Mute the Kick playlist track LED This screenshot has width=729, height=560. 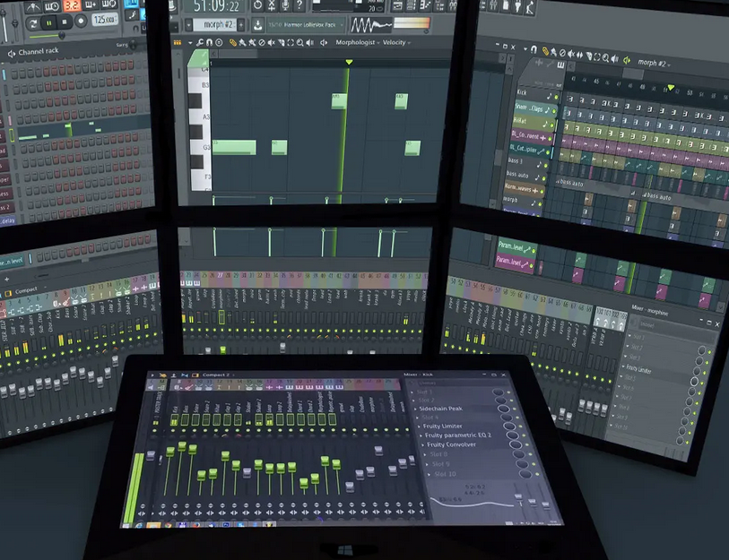click(x=557, y=97)
